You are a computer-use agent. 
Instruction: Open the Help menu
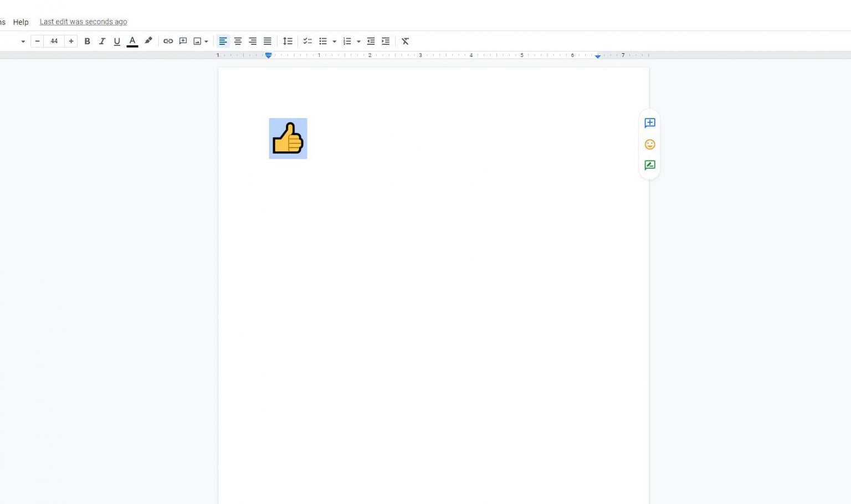[20, 22]
